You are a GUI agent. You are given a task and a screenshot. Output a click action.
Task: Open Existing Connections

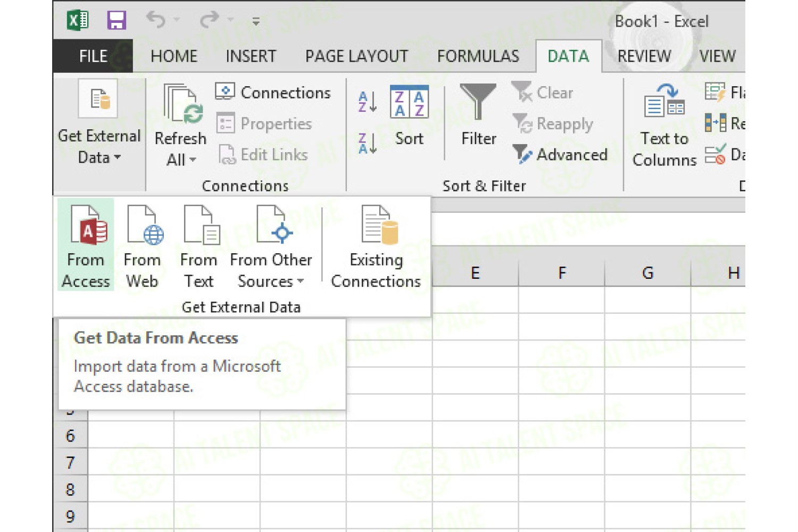click(x=376, y=246)
